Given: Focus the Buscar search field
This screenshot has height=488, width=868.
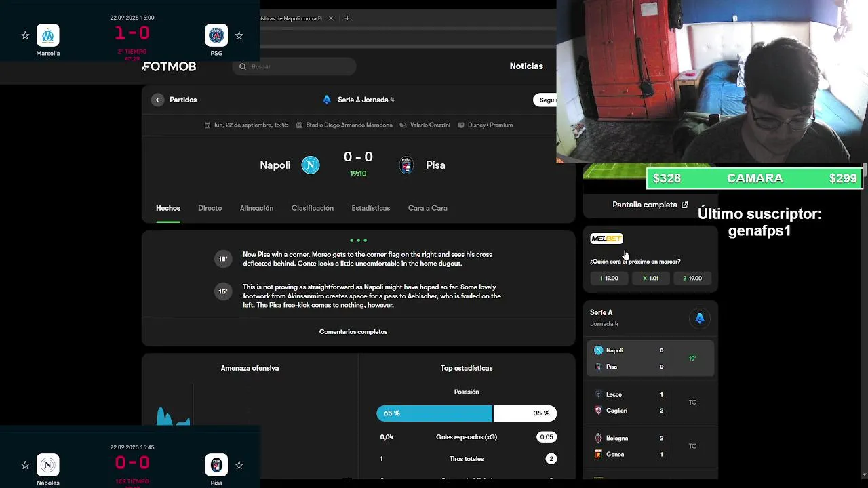Looking at the screenshot, I should point(295,66).
